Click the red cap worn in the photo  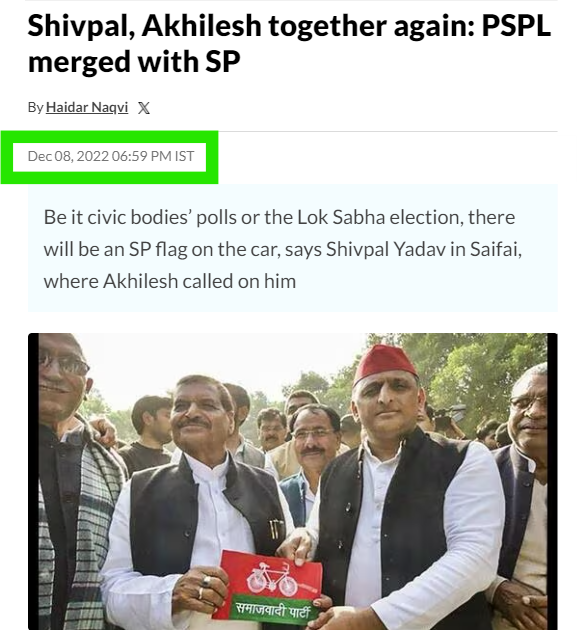[x=384, y=364]
